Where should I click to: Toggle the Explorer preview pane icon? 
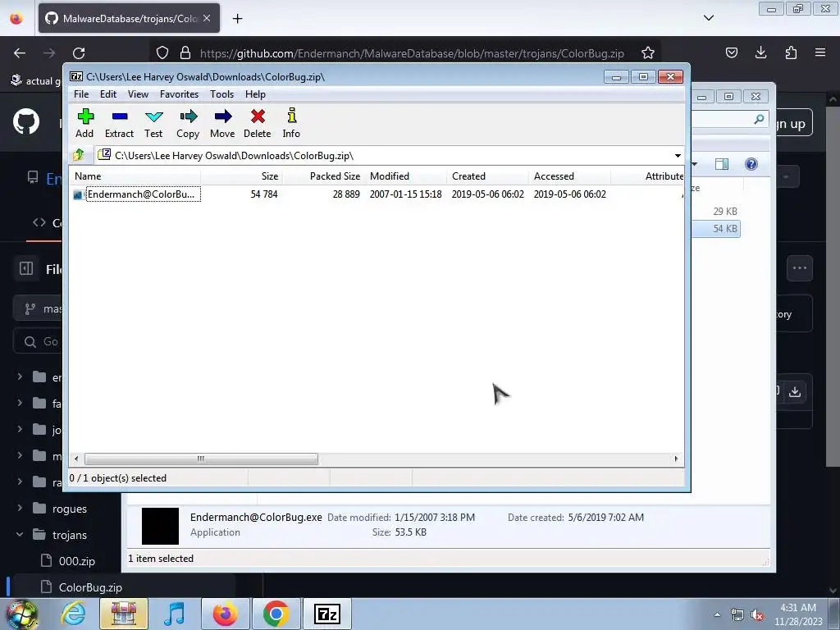(722, 164)
